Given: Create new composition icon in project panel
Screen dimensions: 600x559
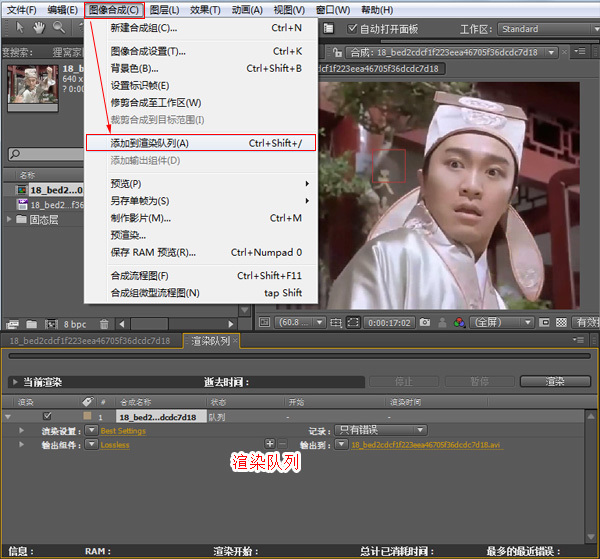Looking at the screenshot, I should click(51, 324).
